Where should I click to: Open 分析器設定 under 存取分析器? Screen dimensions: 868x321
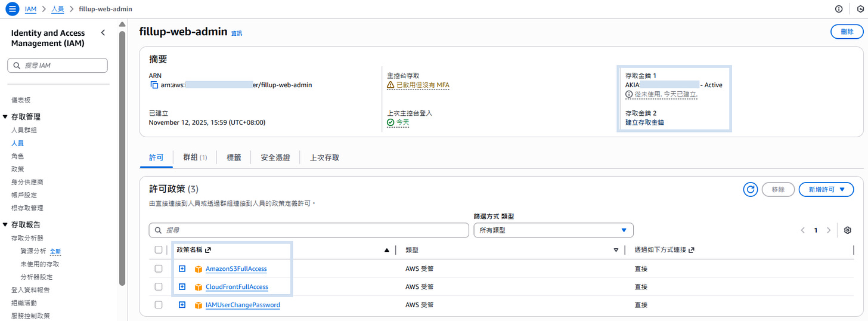[36, 277]
